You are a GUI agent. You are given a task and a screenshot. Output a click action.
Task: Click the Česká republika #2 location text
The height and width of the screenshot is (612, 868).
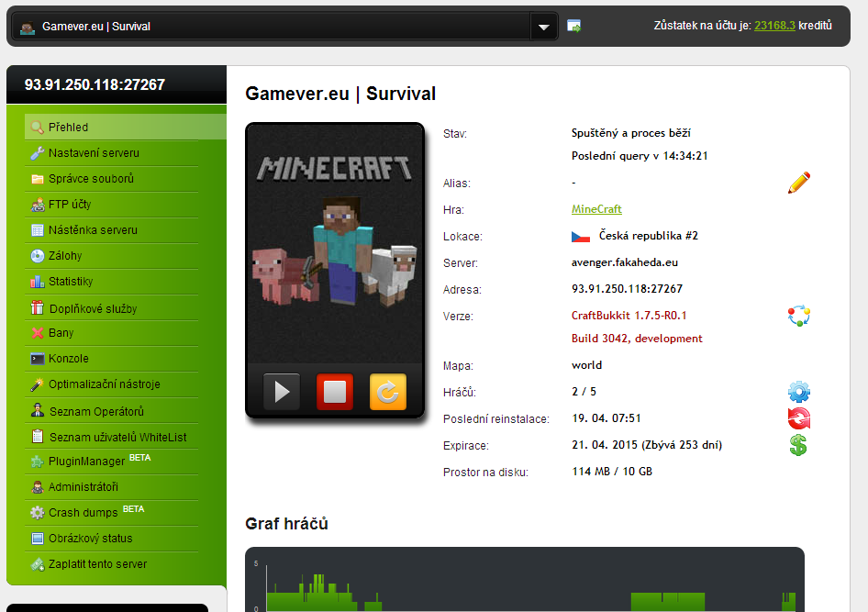(648, 236)
